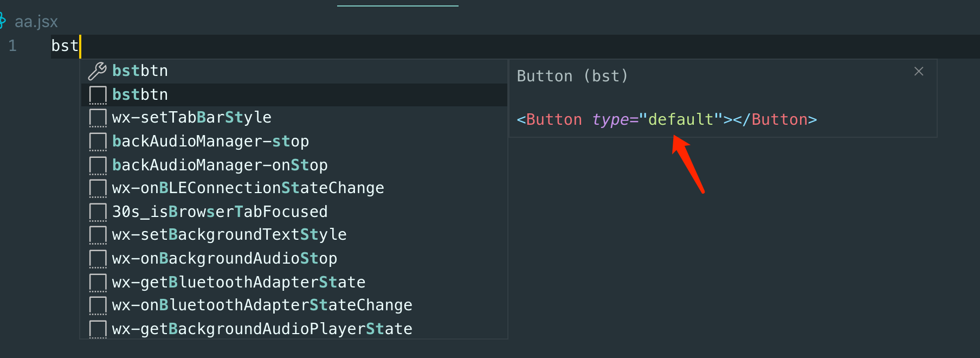The width and height of the screenshot is (980, 358).
Task: Click snippet icon beside highlighted bstbtn suggestion
Action: tap(98, 95)
